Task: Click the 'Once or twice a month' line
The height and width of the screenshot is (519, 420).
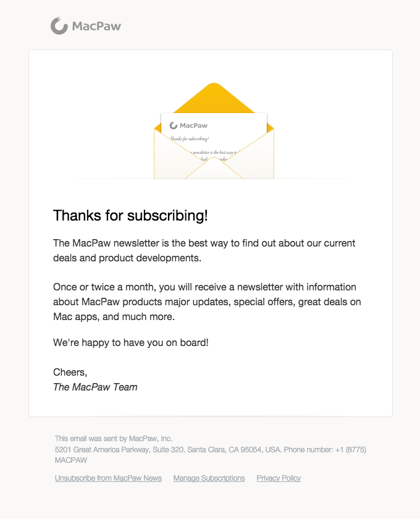Action: click(204, 287)
